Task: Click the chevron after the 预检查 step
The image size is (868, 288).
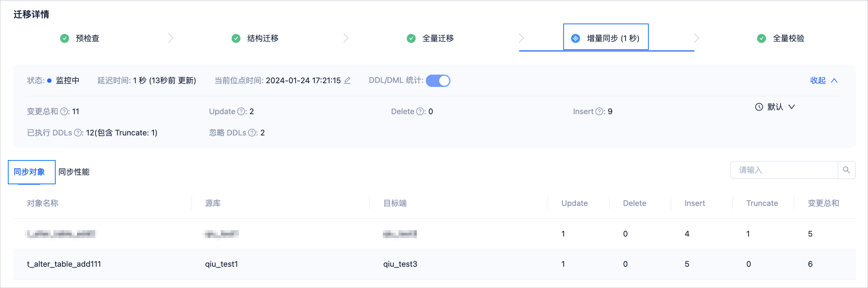Action: pos(171,38)
